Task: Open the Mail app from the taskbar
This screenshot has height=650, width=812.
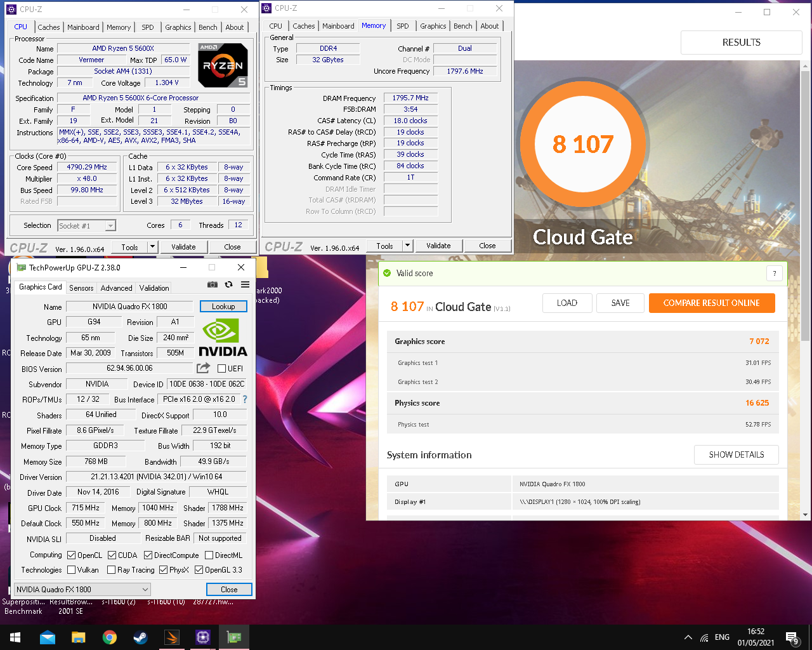Action: pos(47,637)
